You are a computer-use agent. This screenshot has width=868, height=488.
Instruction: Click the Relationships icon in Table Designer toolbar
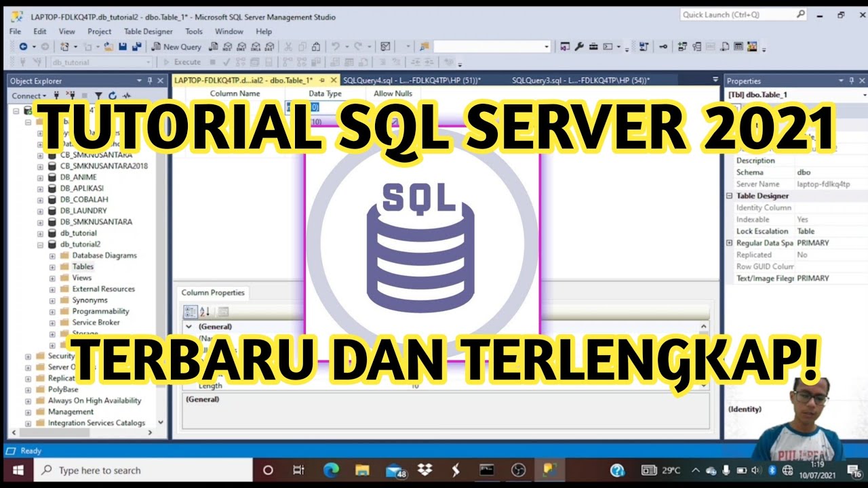[682, 47]
